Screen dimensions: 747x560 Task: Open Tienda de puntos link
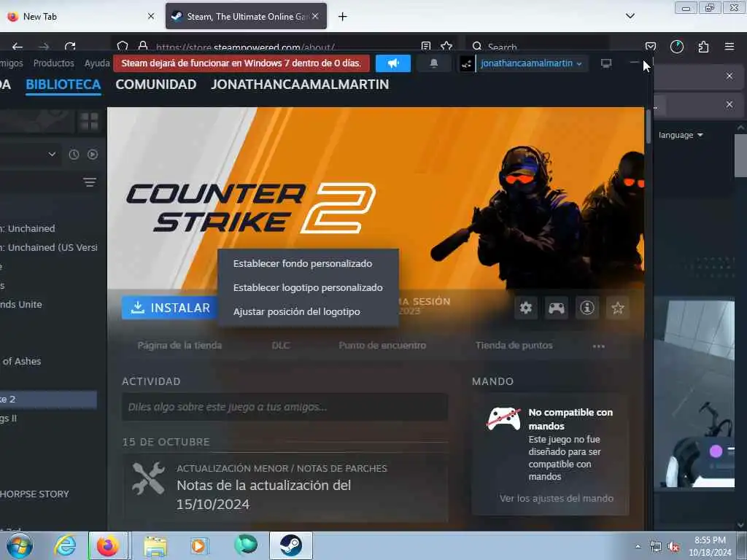pyautogui.click(x=514, y=346)
